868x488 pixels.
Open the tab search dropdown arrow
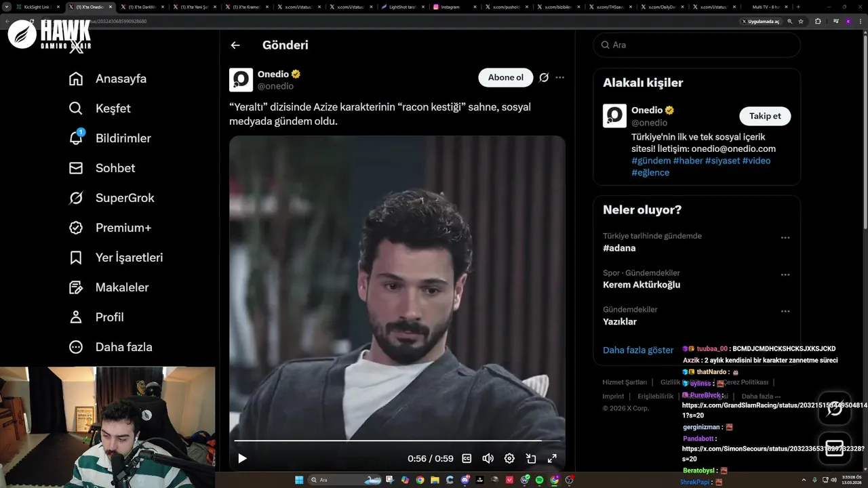click(6, 7)
